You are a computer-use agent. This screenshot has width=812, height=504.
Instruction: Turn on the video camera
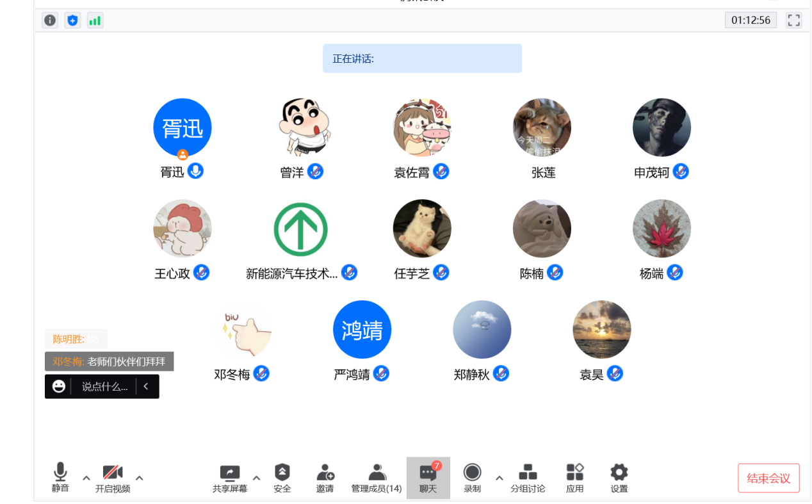(x=113, y=478)
